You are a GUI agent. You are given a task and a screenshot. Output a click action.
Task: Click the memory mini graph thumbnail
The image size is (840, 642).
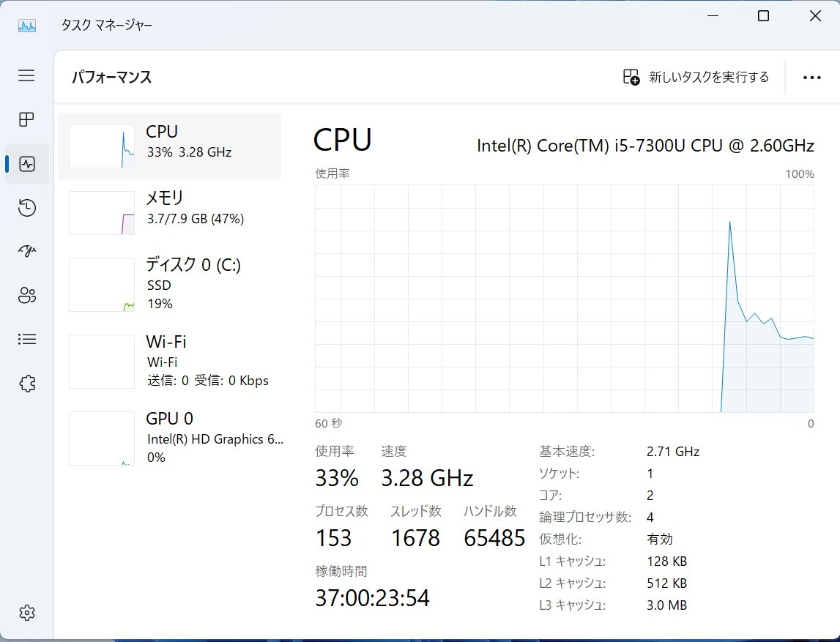[x=102, y=213]
